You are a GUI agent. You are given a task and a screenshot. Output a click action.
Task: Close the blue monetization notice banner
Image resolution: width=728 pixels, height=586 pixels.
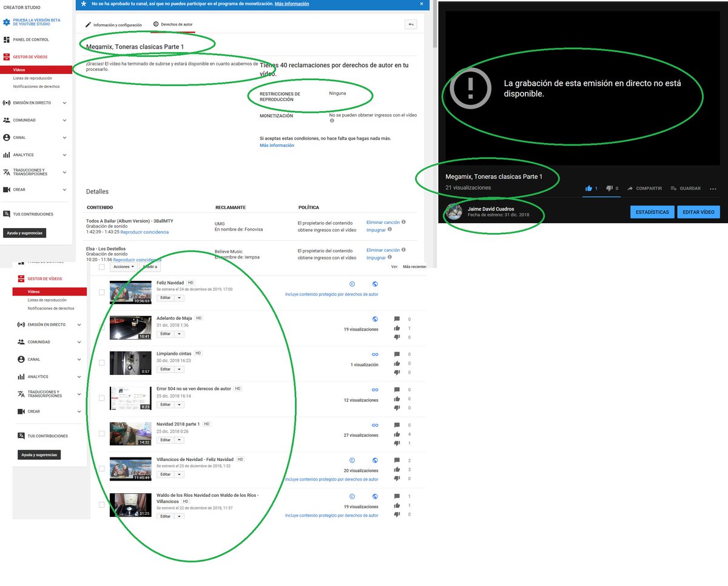[422, 4]
